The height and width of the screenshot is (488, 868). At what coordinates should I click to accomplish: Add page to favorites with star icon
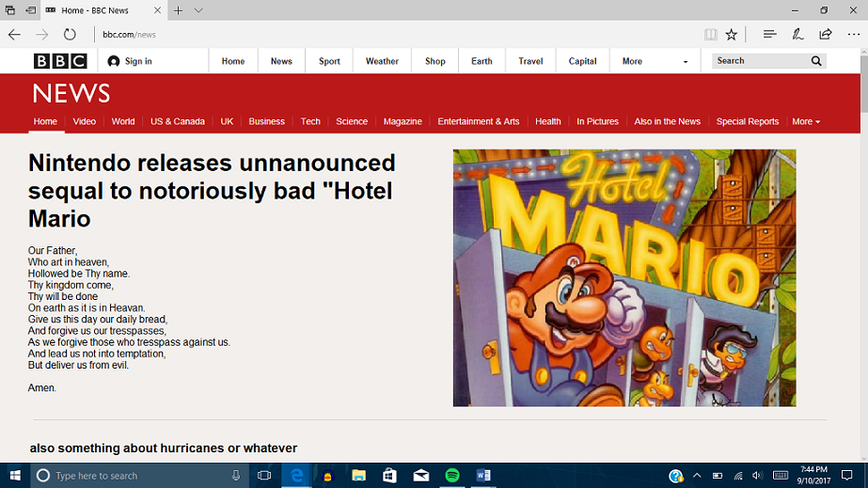click(732, 35)
